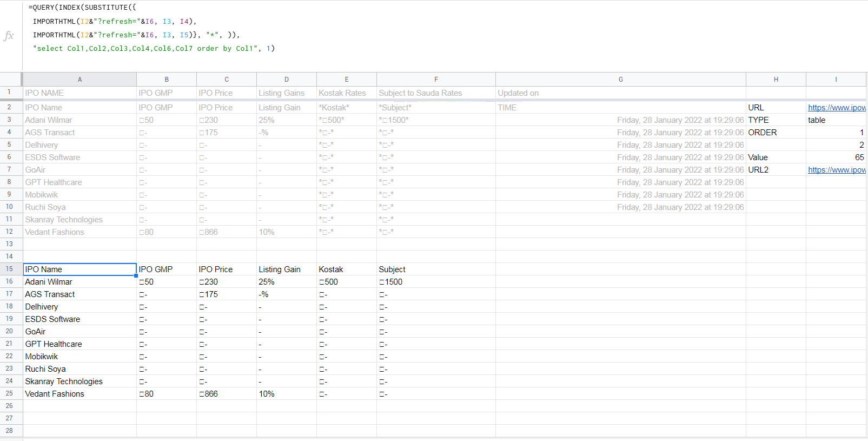Click greyed 'AGS Transact' cell in row 4
Viewport: 868px width, 441px height.
79,133
